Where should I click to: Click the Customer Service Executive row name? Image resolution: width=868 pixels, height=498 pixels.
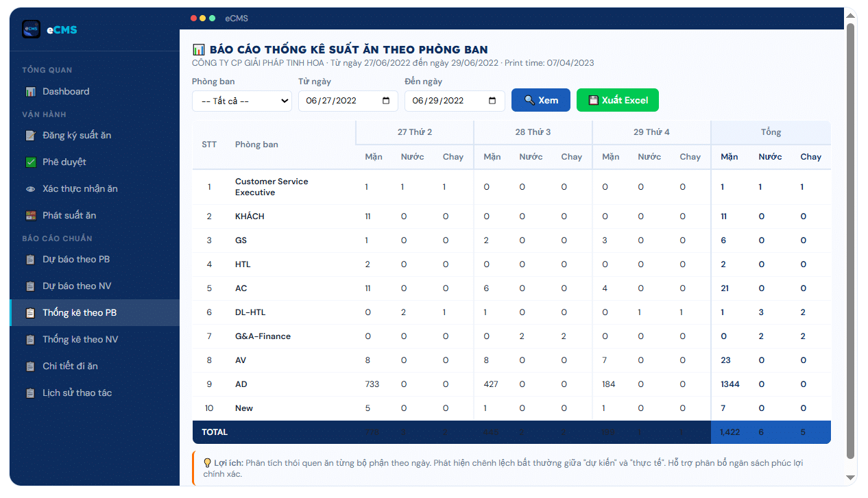[x=272, y=187]
